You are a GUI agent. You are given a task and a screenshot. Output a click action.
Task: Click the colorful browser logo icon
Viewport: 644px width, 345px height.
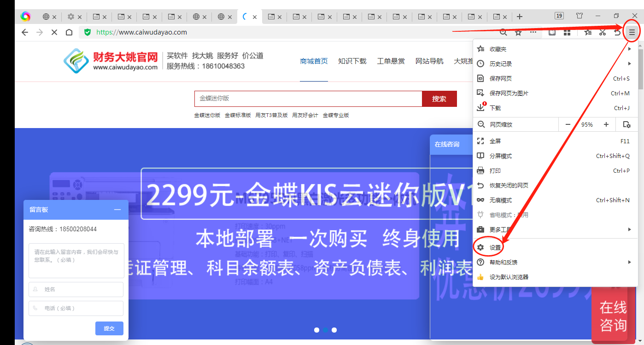(x=25, y=17)
